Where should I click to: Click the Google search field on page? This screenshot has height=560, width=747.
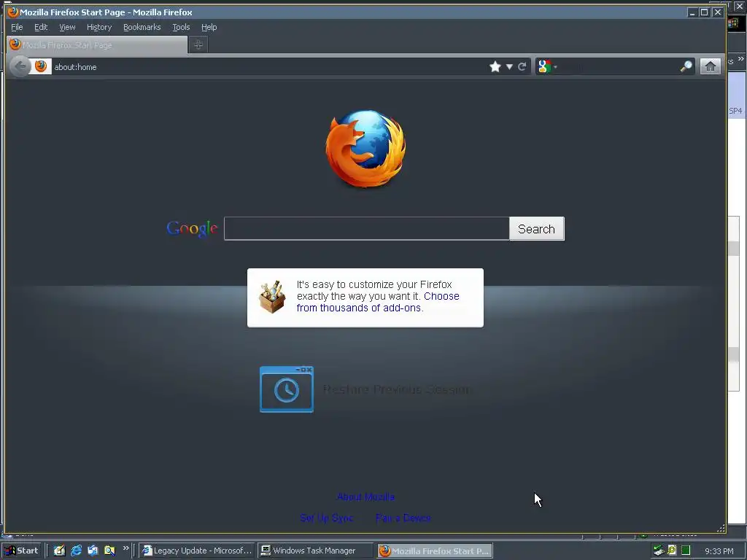(x=366, y=228)
